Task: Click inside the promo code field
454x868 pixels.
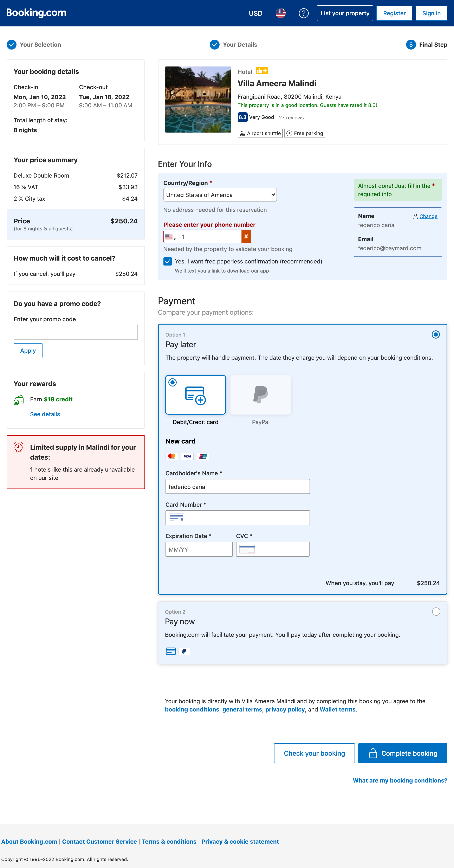Action: point(76,332)
